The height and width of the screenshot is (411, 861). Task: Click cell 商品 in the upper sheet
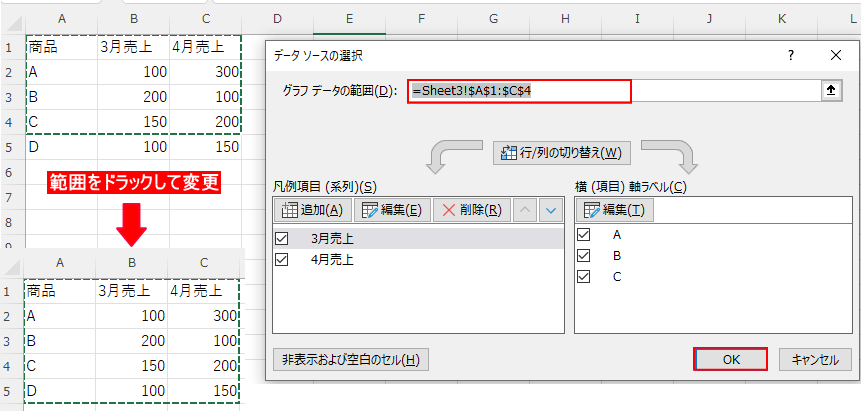tap(62, 47)
